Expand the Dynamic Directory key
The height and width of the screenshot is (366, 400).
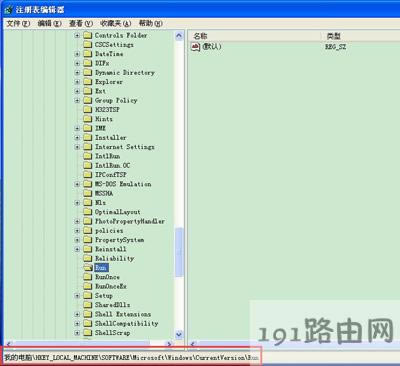(x=77, y=73)
